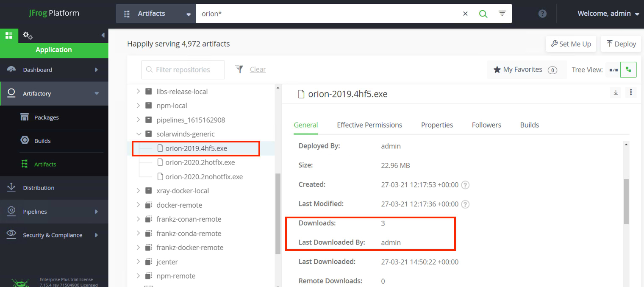Open the artifact more actions kebab menu
This screenshot has height=287, width=644.
coord(631,92)
